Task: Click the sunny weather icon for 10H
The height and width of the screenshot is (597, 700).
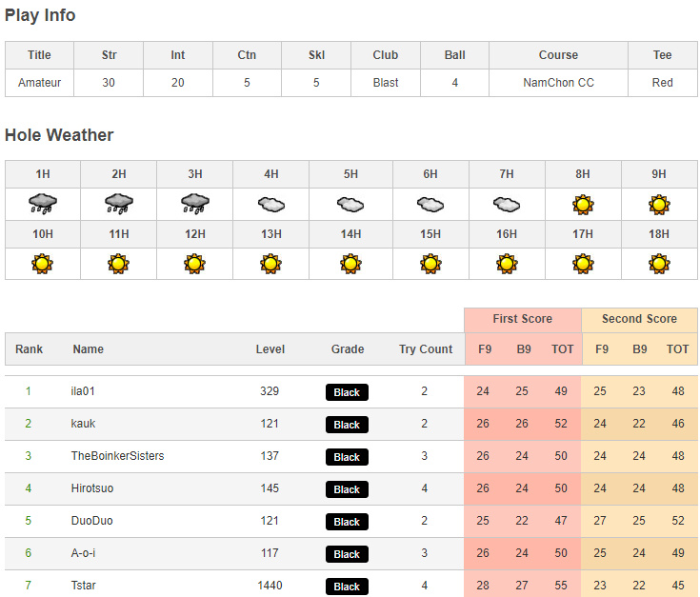Action: [42, 264]
